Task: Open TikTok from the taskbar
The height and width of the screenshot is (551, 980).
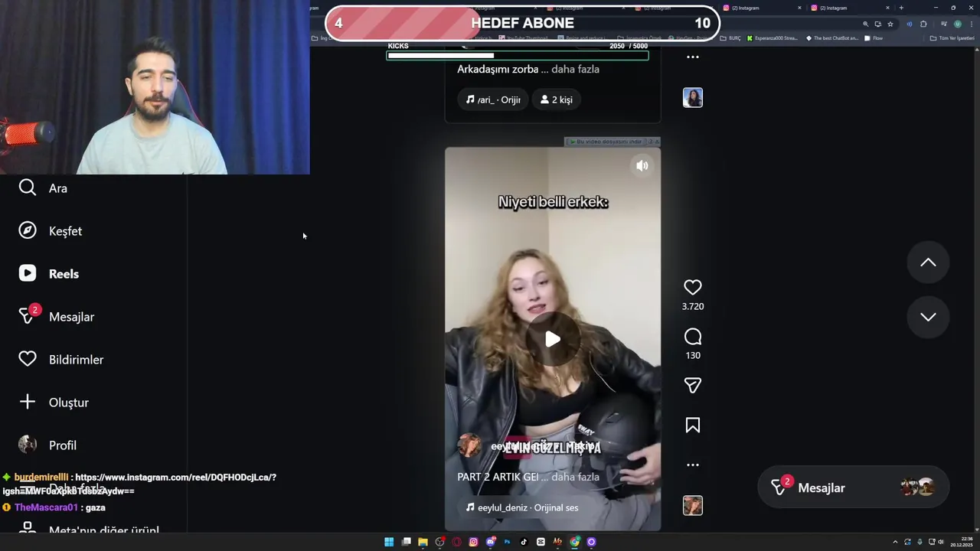Action: tap(524, 542)
